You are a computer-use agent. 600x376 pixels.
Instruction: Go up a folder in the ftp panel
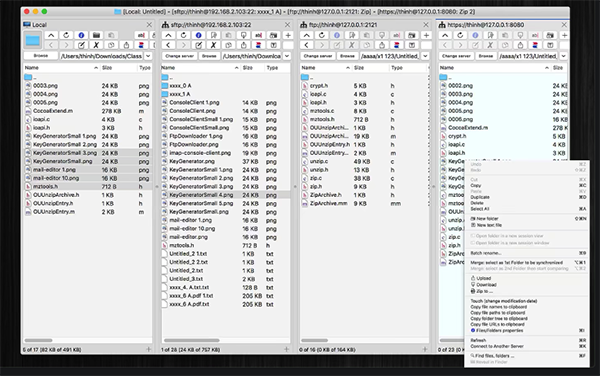pyautogui.click(x=307, y=35)
